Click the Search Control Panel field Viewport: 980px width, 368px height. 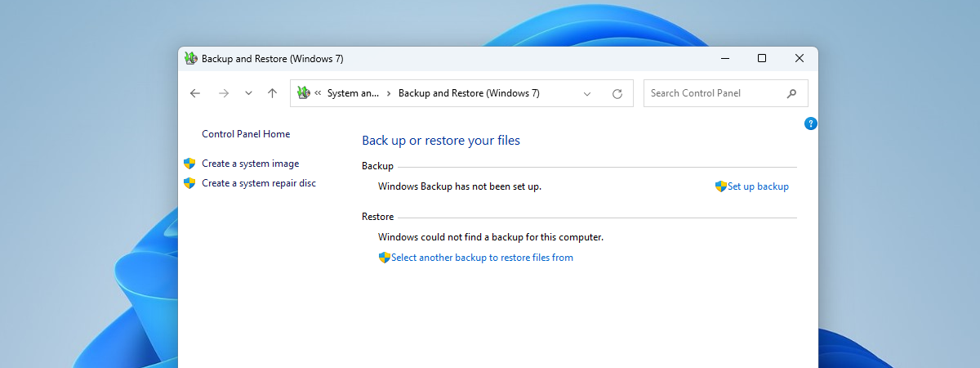pyautogui.click(x=726, y=93)
